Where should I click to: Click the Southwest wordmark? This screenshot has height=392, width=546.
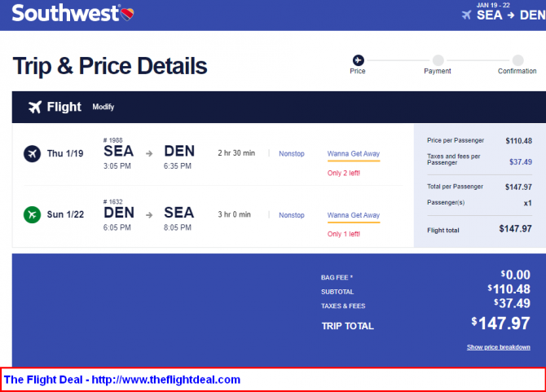(x=66, y=13)
